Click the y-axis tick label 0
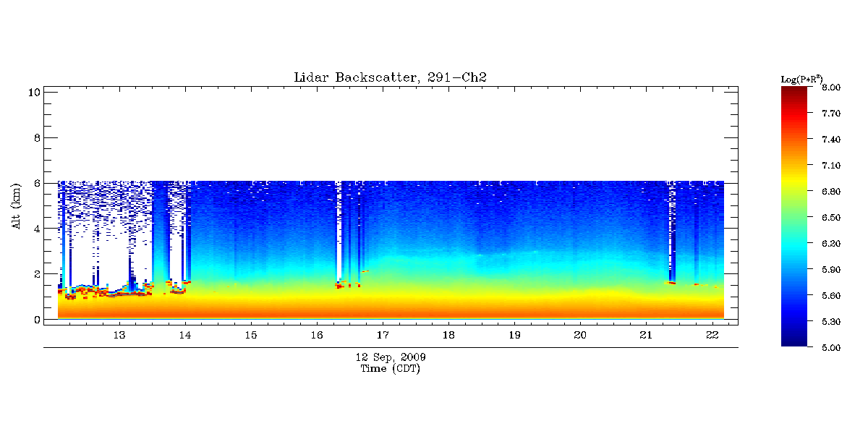868x434 pixels. 36,320
